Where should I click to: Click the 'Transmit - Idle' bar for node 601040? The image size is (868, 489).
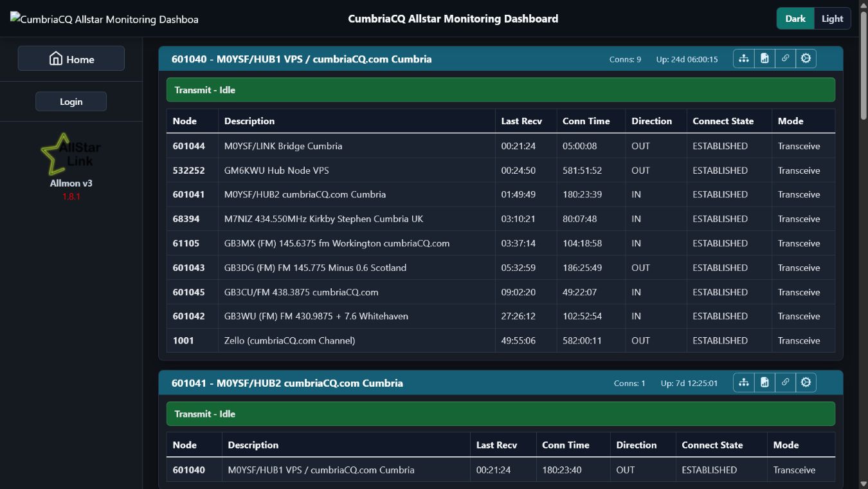click(501, 90)
